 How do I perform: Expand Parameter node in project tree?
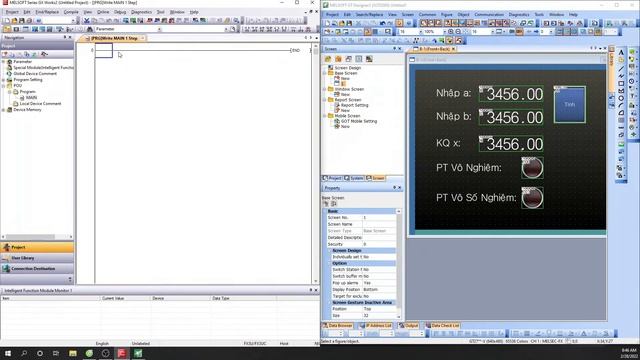[x=4, y=62]
